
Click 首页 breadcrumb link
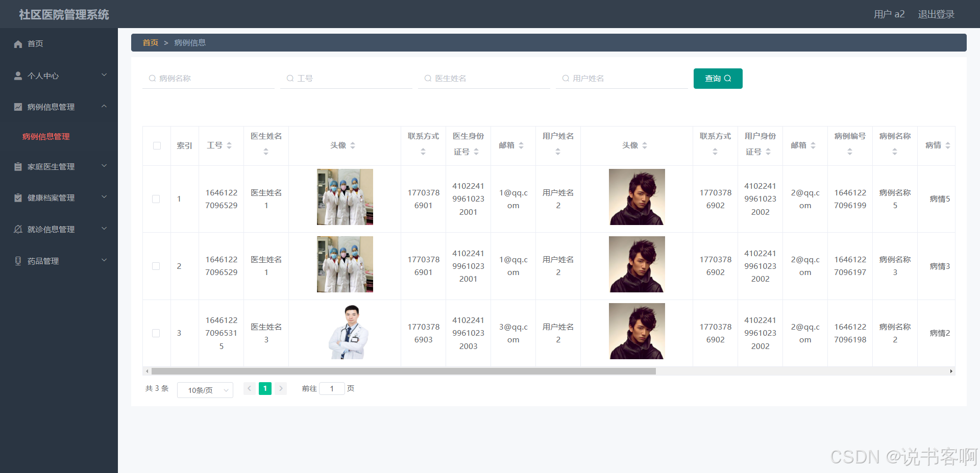click(150, 43)
